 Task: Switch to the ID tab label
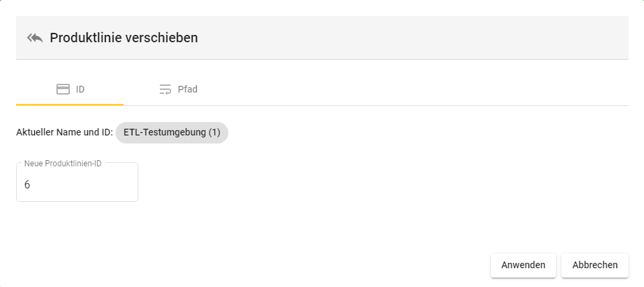[80, 89]
